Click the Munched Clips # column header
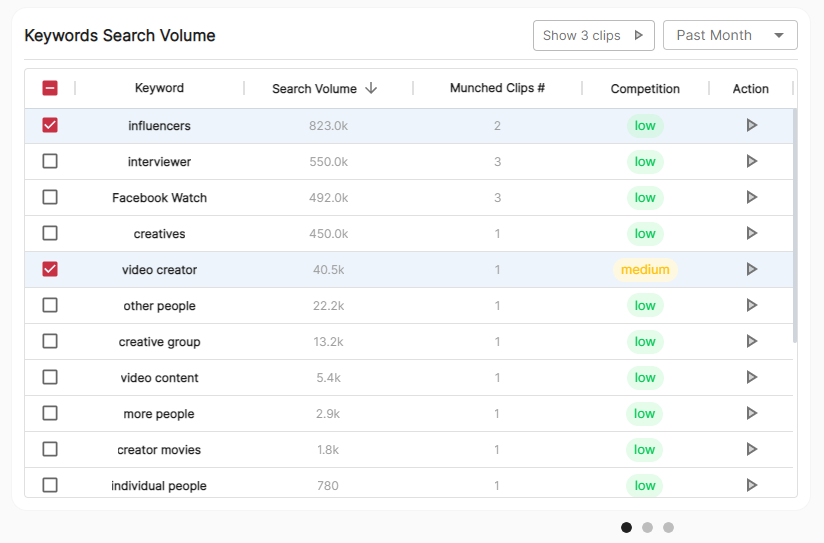The height and width of the screenshot is (543, 824). click(497, 88)
